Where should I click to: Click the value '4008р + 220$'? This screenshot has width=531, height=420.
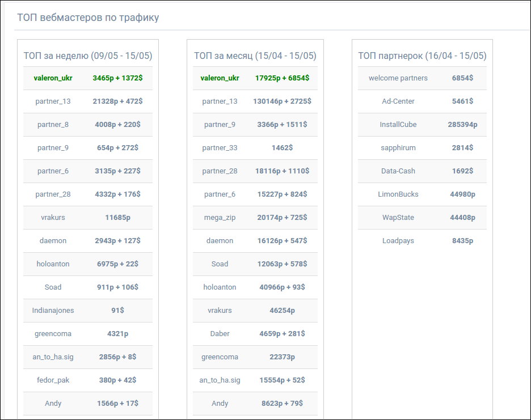coord(117,125)
